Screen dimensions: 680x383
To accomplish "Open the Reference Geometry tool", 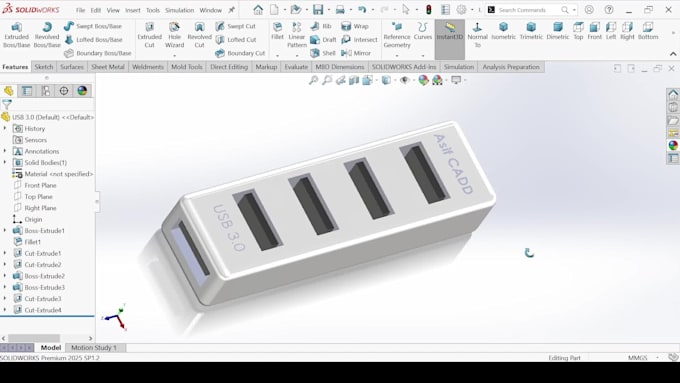I will [x=396, y=35].
